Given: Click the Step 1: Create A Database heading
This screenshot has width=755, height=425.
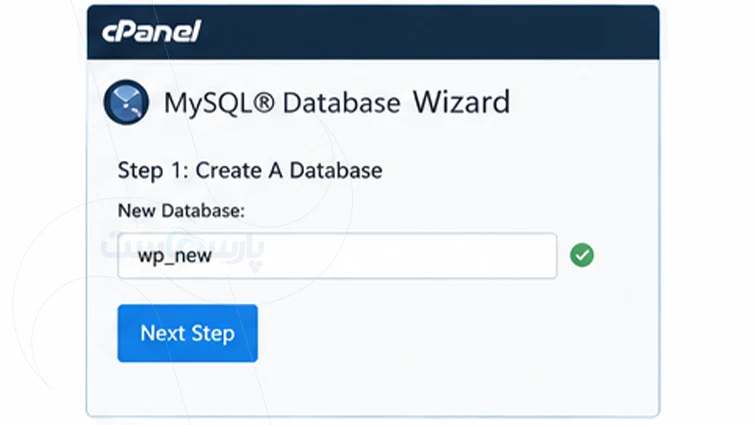Looking at the screenshot, I should [250, 170].
